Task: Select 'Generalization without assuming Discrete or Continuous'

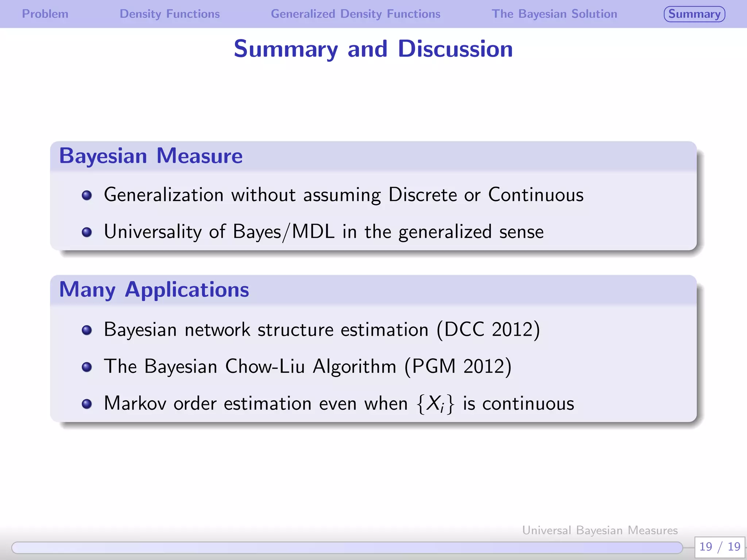Action: (x=344, y=195)
